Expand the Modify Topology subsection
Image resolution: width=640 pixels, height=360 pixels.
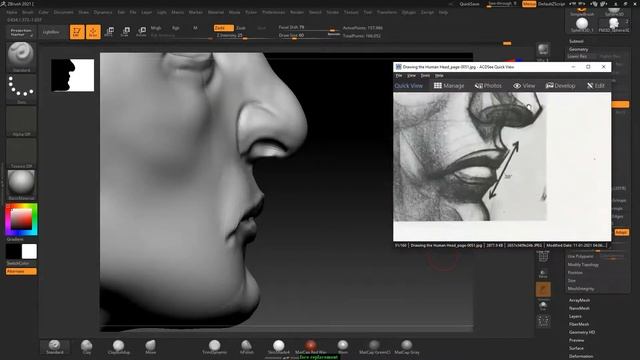pos(583,264)
